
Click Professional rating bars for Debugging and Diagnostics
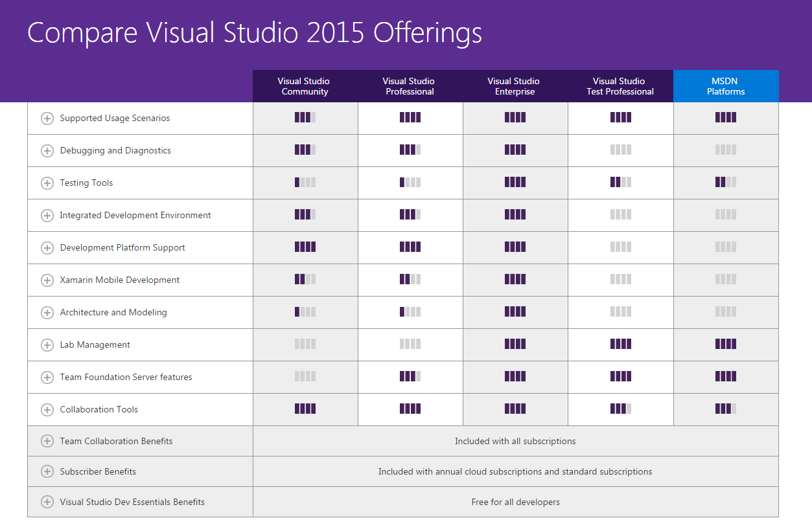click(410, 150)
